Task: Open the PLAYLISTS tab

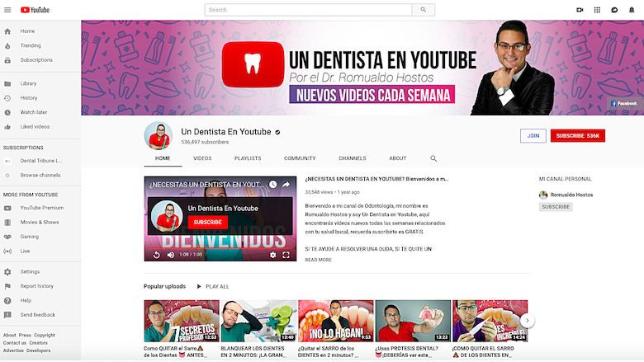Action: click(248, 158)
